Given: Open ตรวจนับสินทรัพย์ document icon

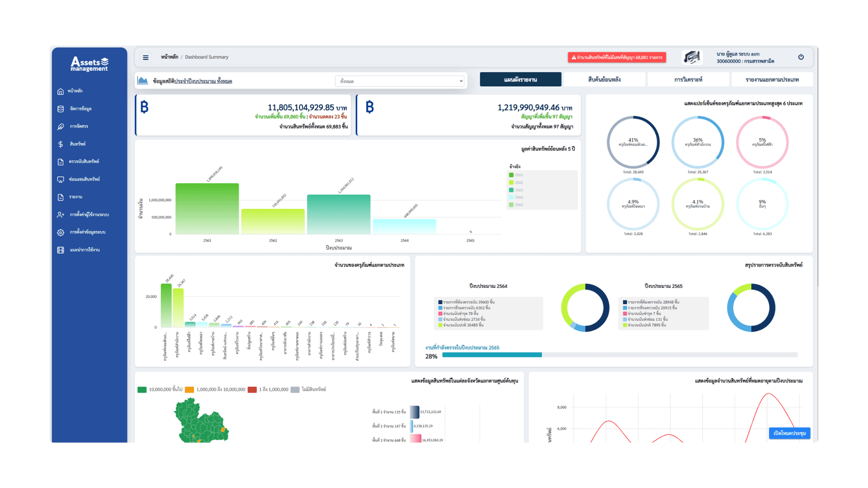Looking at the screenshot, I should 61,161.
